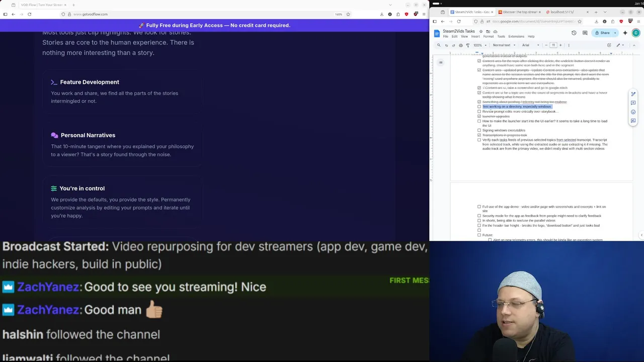Image resolution: width=644 pixels, height=362 pixels.
Task: Add emoji reaction via side panel icon
Action: tap(633, 112)
